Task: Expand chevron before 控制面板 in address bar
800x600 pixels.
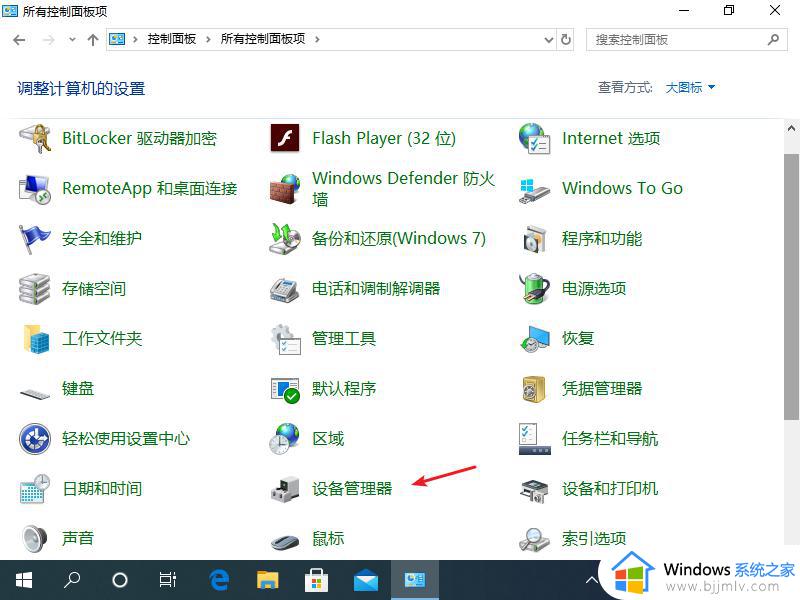Action: pos(135,39)
